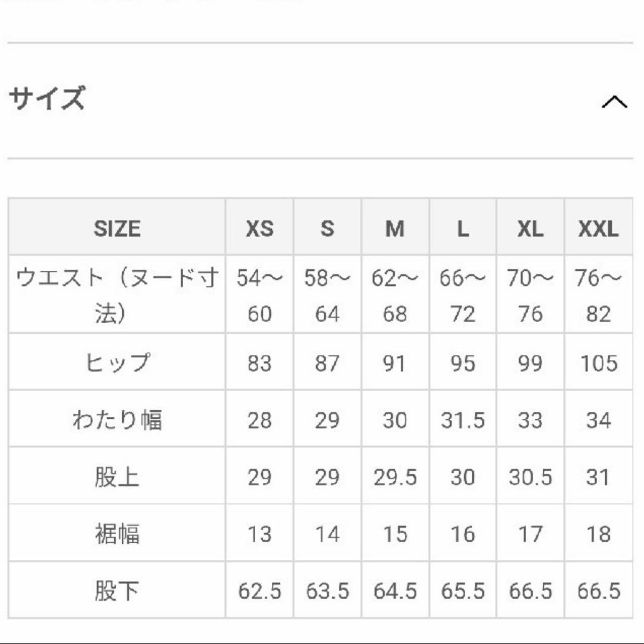Select the SIZE header cell
This screenshot has width=644, height=644.
click(117, 228)
